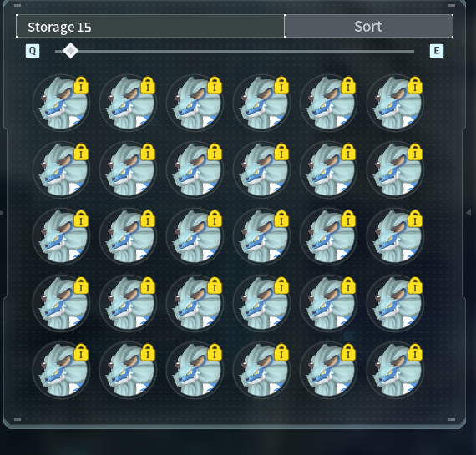Select creature in row one, column six
Screen dimensions: 476x455
coord(395,104)
